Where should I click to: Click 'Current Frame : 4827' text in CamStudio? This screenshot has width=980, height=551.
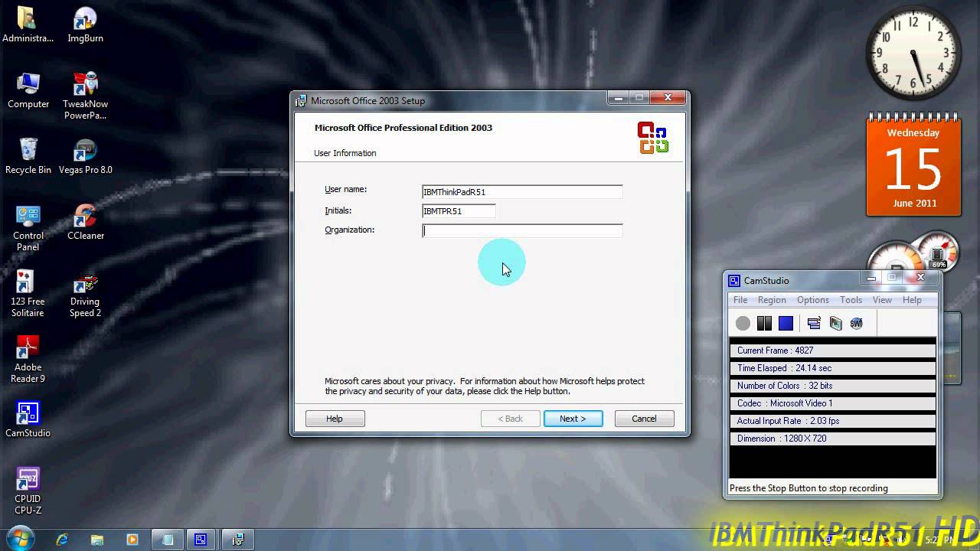point(775,350)
